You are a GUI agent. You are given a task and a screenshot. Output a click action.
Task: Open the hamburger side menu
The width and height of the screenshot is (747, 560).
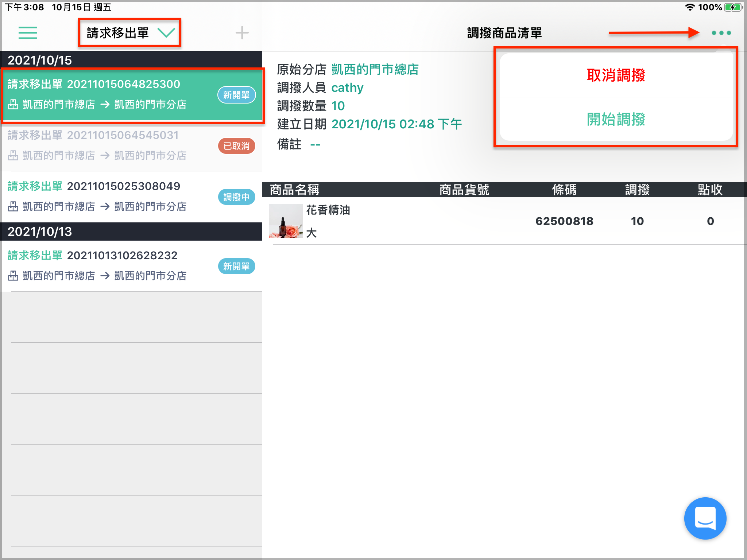click(x=28, y=33)
